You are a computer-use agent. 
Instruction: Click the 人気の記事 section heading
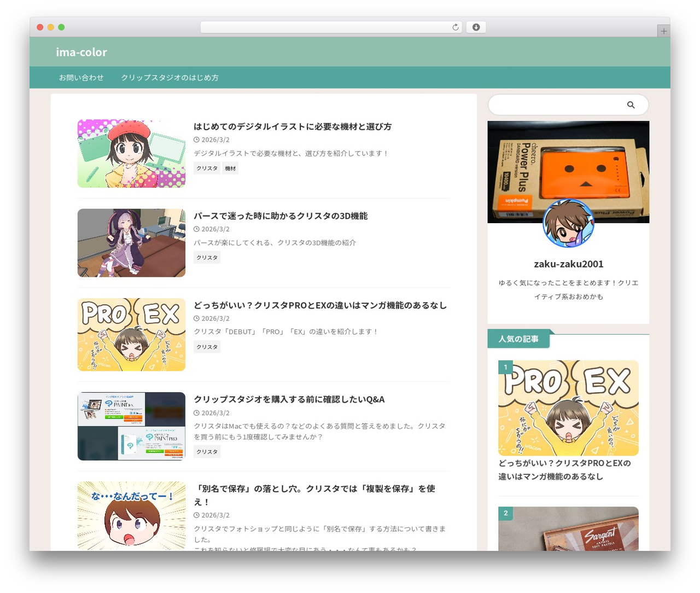click(518, 339)
